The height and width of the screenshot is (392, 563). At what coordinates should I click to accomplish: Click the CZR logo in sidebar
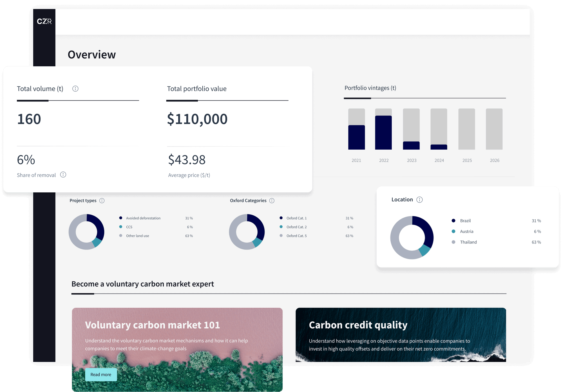point(44,21)
